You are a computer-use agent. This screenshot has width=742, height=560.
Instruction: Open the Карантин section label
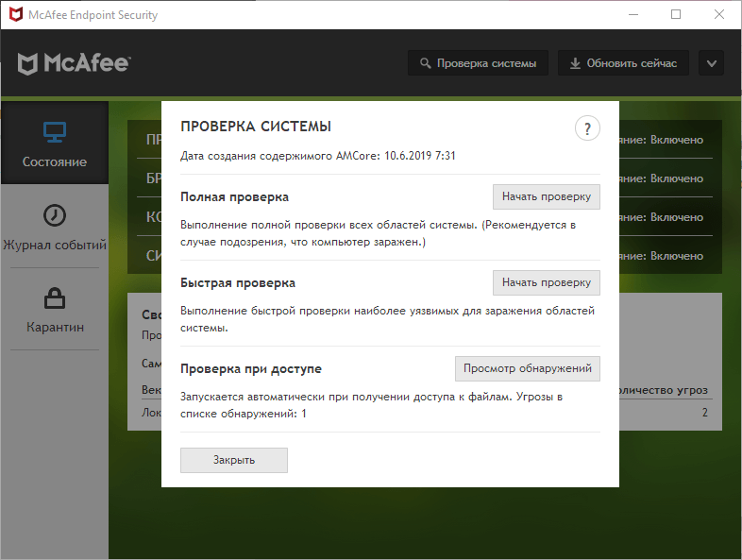tap(55, 327)
